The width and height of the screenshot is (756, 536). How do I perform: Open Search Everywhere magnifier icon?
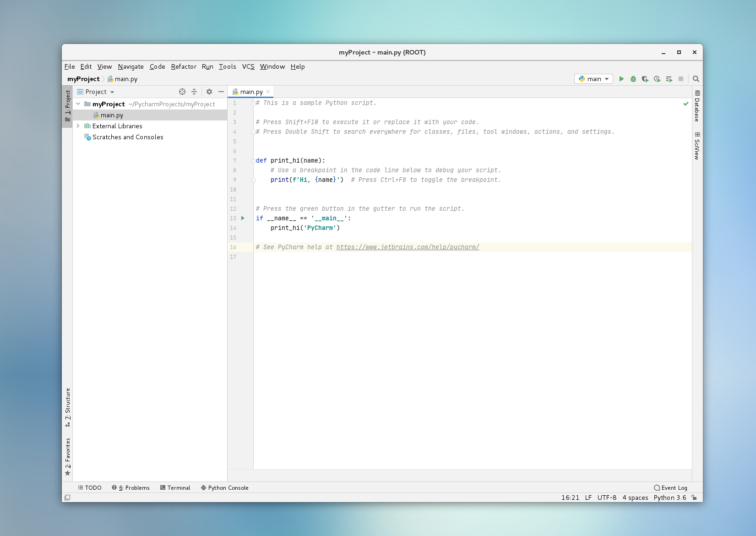696,79
